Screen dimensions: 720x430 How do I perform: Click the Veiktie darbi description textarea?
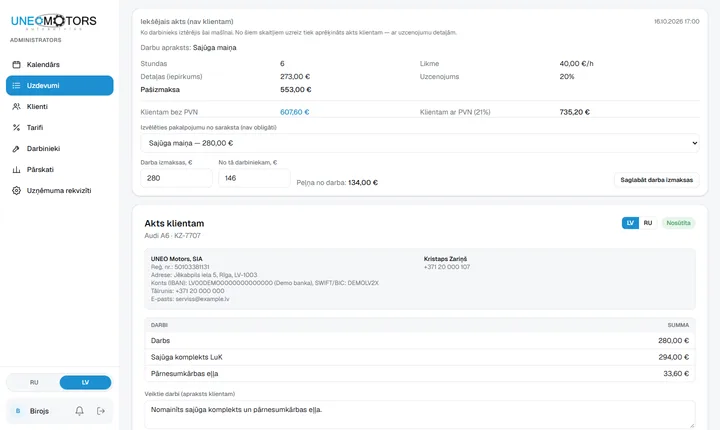420,414
